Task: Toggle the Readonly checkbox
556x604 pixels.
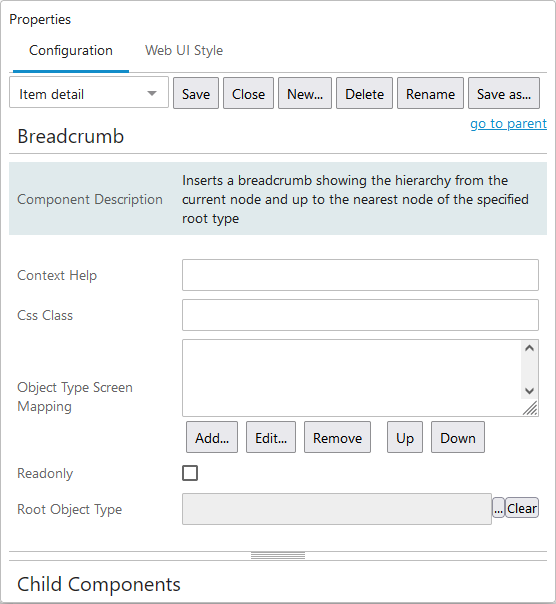Action: (190, 473)
